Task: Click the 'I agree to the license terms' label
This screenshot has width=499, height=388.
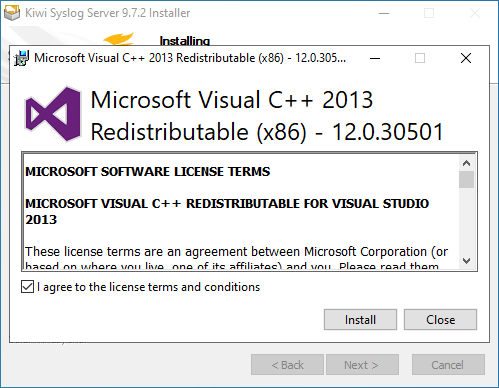Action: 148,287
